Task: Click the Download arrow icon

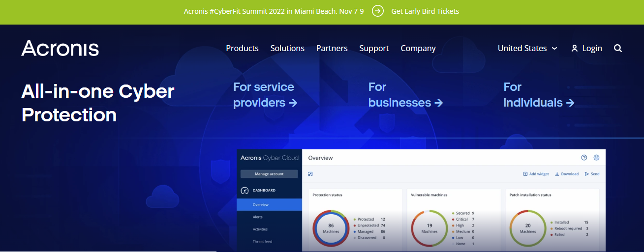Action: [x=557, y=174]
